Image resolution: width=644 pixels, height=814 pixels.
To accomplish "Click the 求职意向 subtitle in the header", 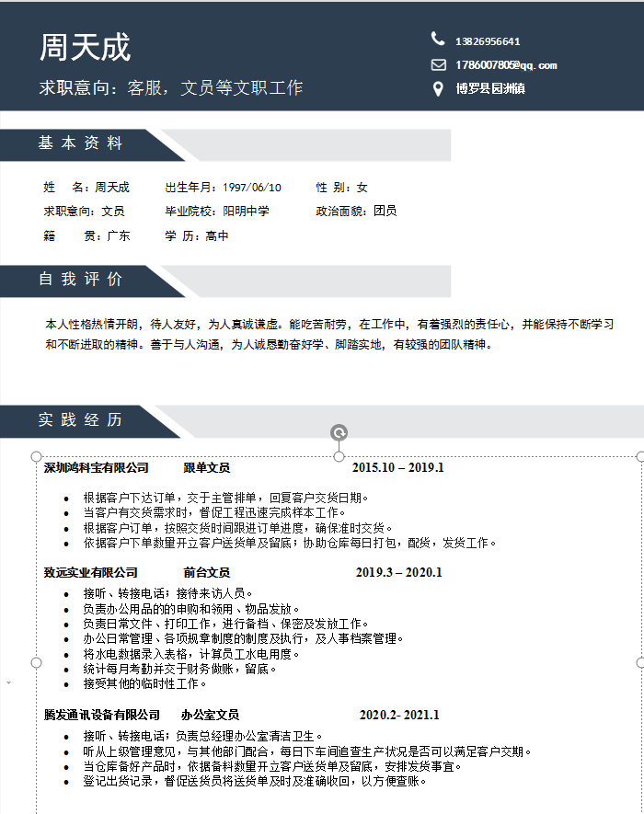I will pyautogui.click(x=170, y=88).
